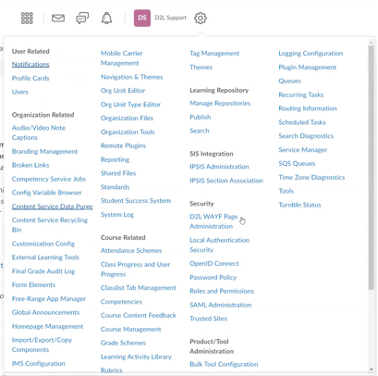
Task: Open Global Announcements
Action: click(46, 312)
